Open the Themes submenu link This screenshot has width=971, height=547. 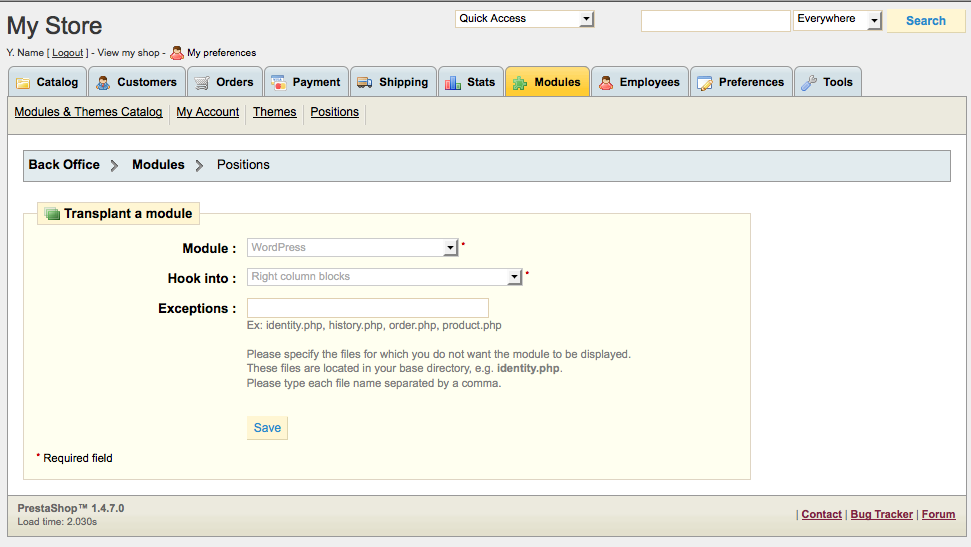coord(274,112)
